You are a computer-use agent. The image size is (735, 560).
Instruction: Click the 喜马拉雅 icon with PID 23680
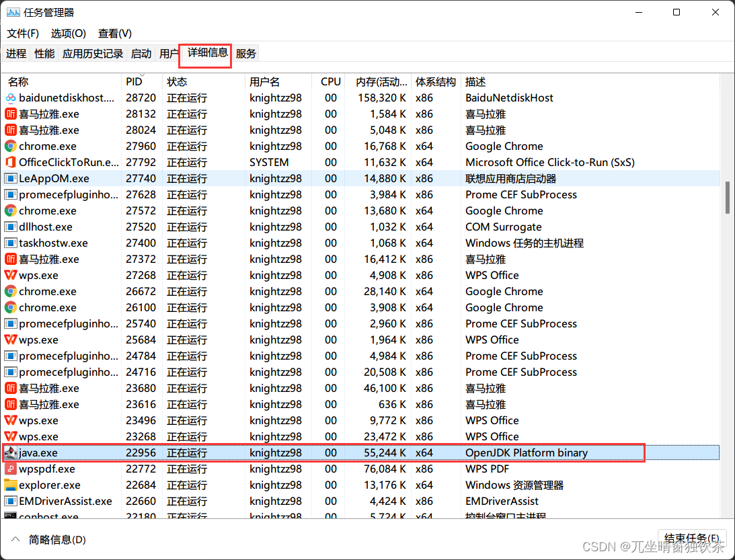[10, 388]
